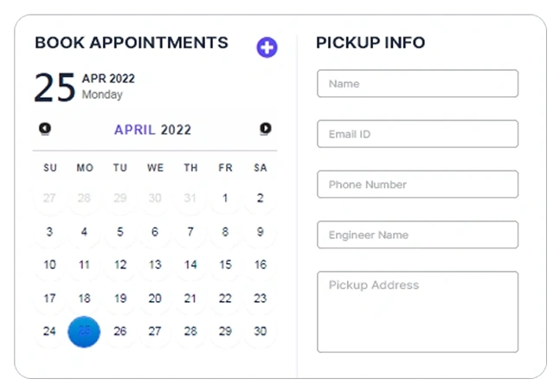Go to previous month with left arrow
The height and width of the screenshot is (392, 560).
[45, 129]
